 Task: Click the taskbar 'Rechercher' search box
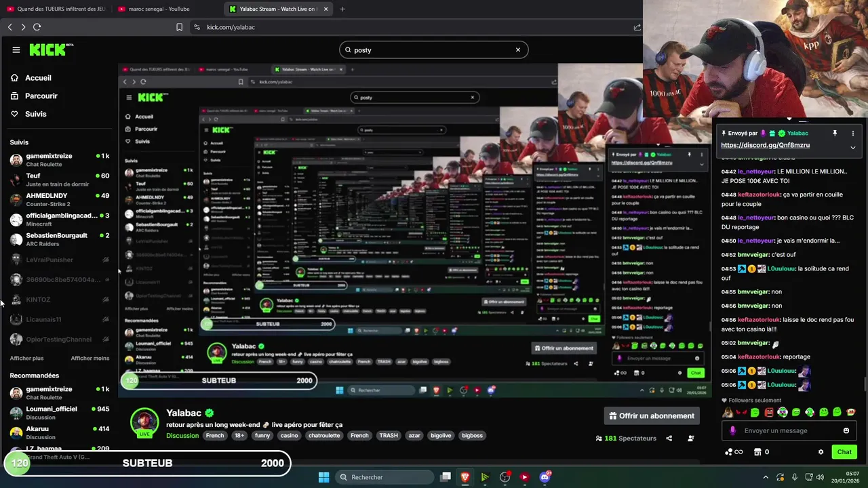click(384, 477)
